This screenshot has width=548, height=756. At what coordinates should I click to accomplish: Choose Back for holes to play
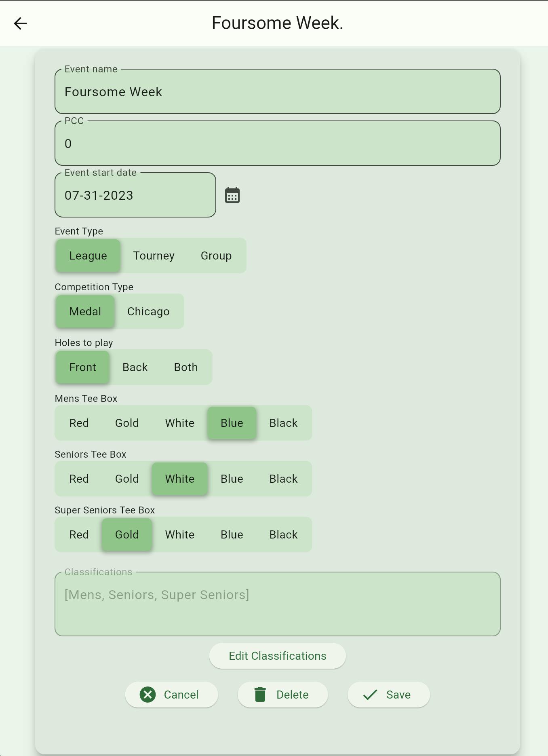tap(135, 367)
